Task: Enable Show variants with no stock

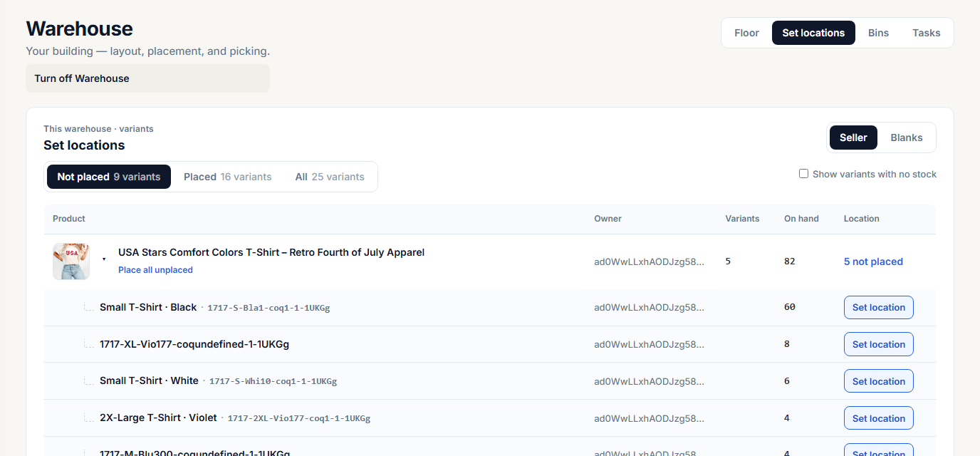Action: [x=804, y=174]
